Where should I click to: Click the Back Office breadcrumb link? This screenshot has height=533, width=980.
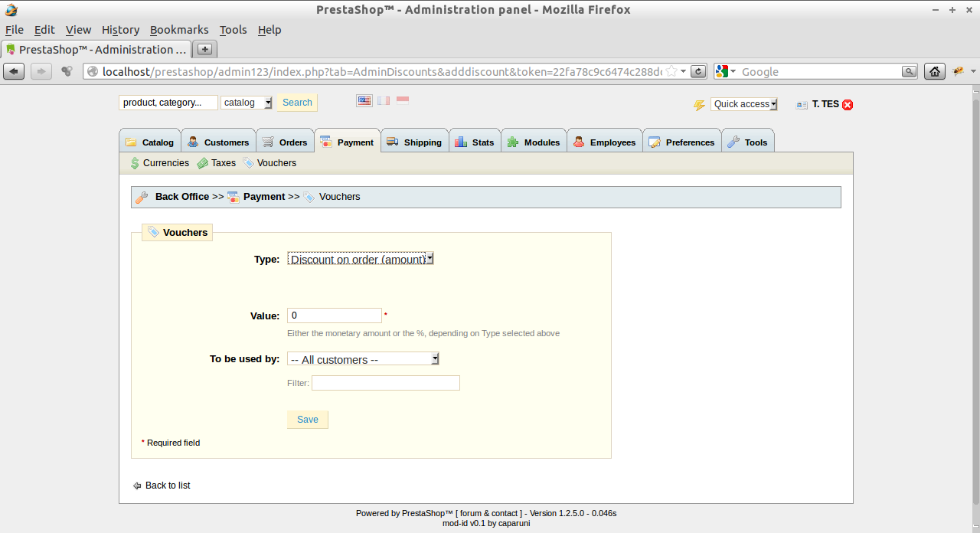point(182,197)
